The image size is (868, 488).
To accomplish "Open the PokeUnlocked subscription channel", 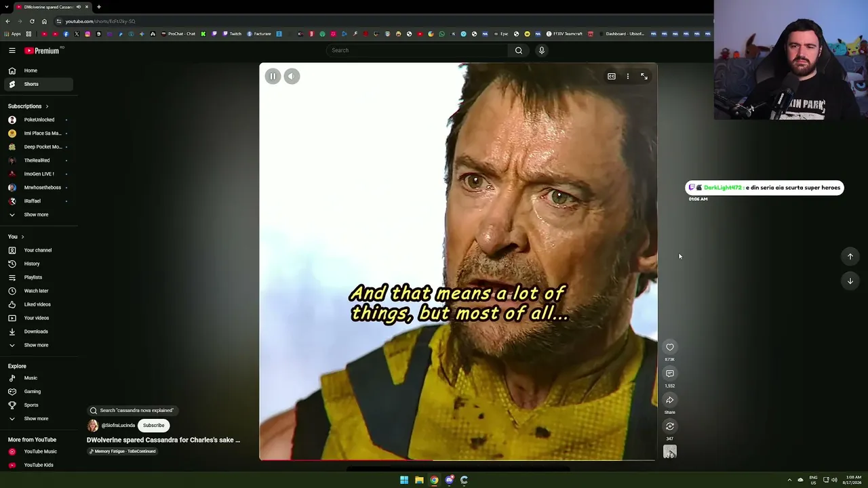I will point(38,120).
